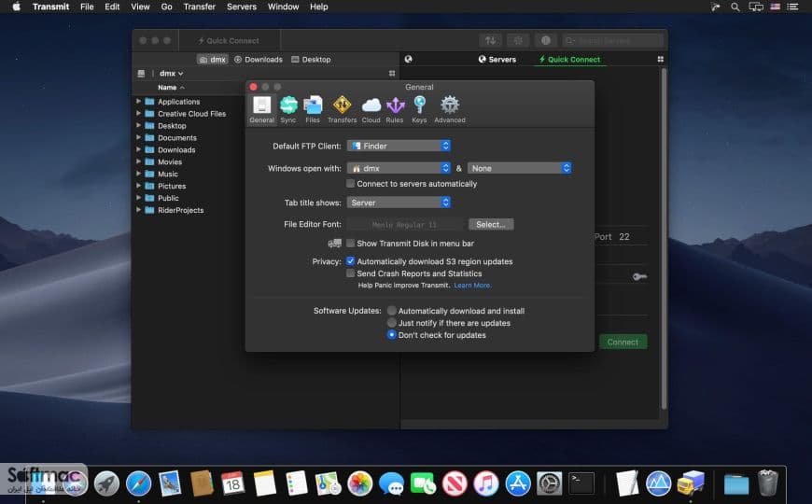Open the Default FTP Client dropdown

click(399, 147)
